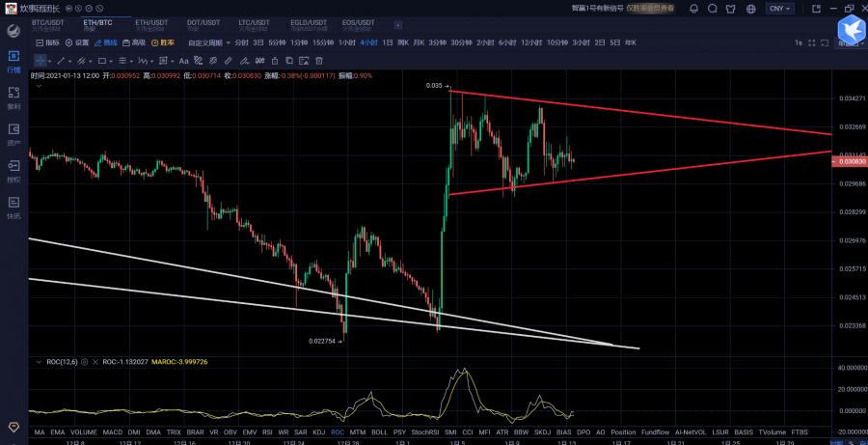Select the measure range tool icon
868x445 pixels.
163,61
